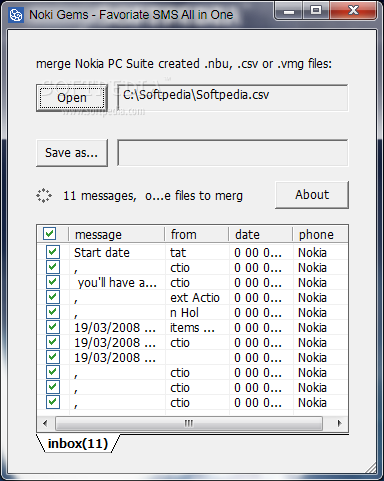
Task: Sort by the date column header
Action: (x=260, y=234)
